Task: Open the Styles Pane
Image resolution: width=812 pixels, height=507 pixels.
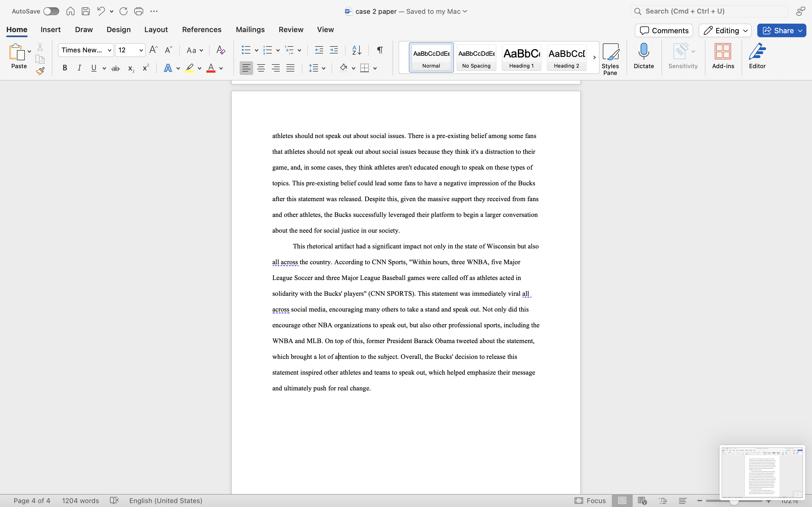Action: pyautogui.click(x=610, y=57)
